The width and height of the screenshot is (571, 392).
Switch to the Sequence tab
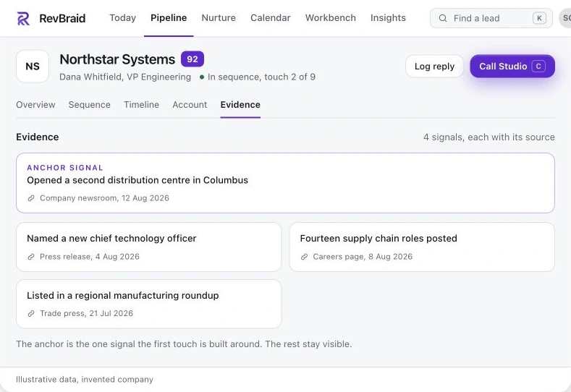click(x=89, y=105)
